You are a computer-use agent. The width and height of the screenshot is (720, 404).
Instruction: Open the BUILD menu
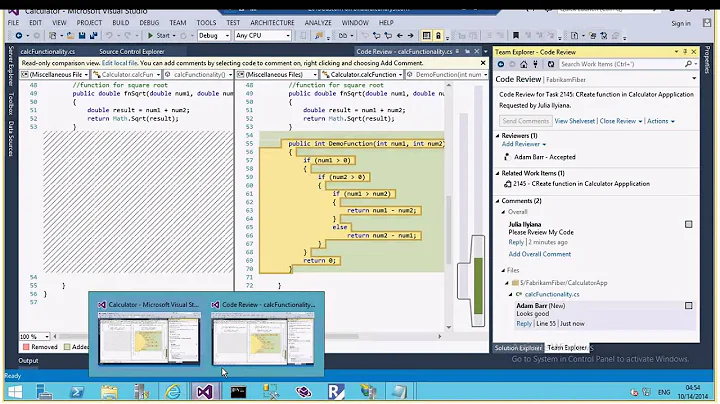tap(121, 22)
